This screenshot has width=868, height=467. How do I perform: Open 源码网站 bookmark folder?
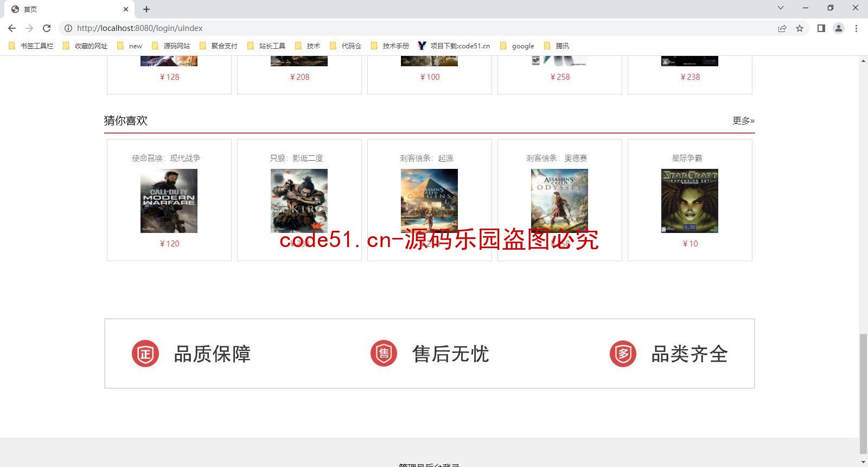(x=171, y=46)
